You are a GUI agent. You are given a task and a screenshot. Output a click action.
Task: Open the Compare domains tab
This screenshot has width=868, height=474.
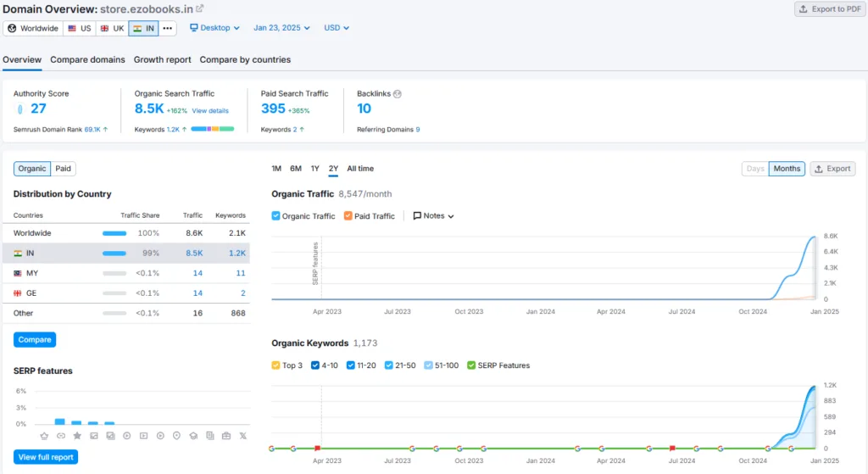(x=87, y=59)
